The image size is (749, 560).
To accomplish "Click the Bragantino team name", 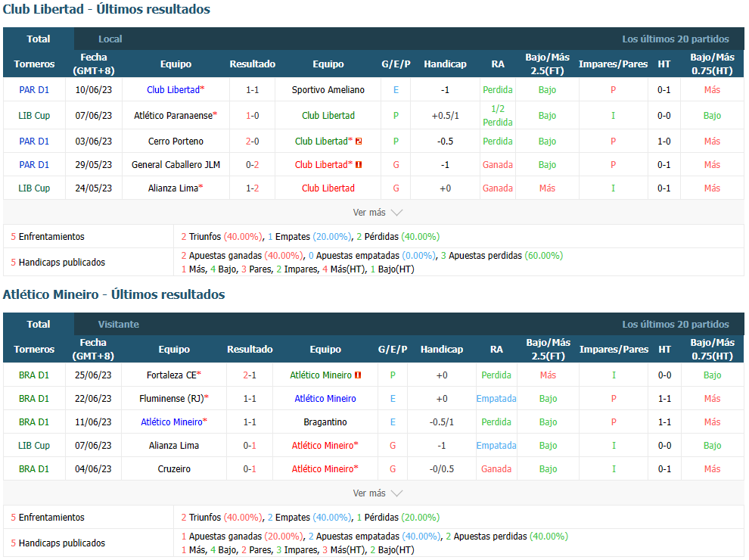I will [x=325, y=422].
